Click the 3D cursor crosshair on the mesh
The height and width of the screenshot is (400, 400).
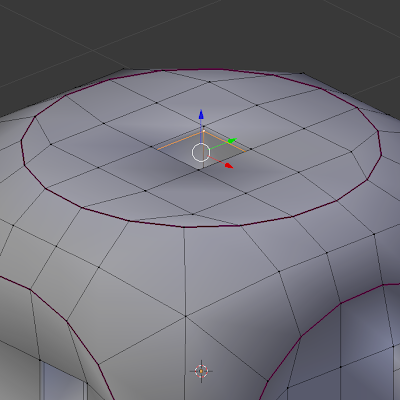click(x=201, y=371)
